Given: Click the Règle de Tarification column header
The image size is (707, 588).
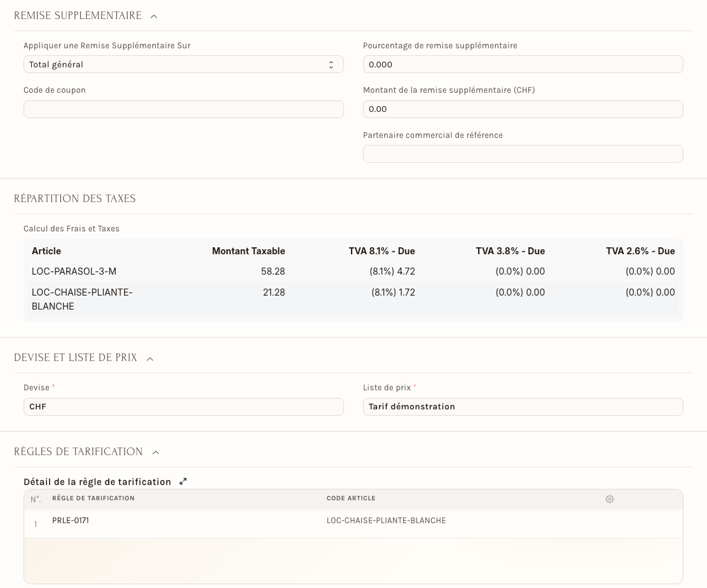Looking at the screenshot, I should 93,498.
